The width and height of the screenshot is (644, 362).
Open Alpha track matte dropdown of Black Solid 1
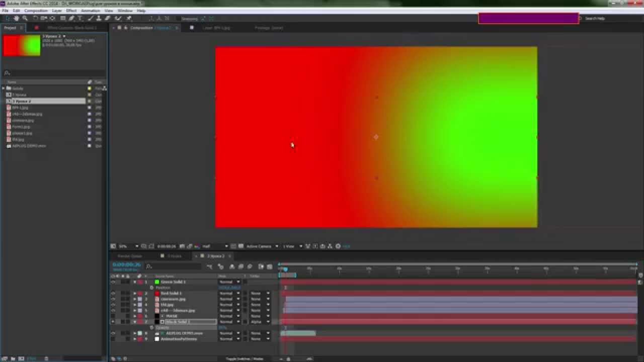tap(260, 322)
